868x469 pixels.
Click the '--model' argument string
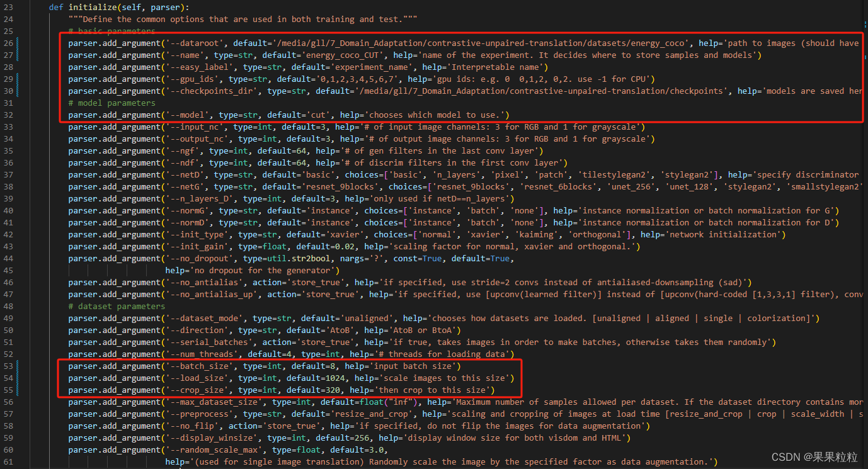point(188,115)
